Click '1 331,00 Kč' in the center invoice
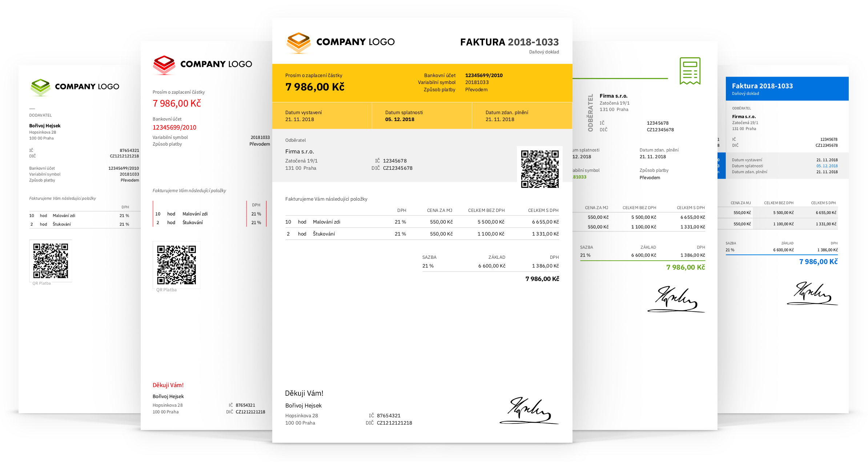Image resolution: width=868 pixels, height=462 pixels. [x=545, y=234]
